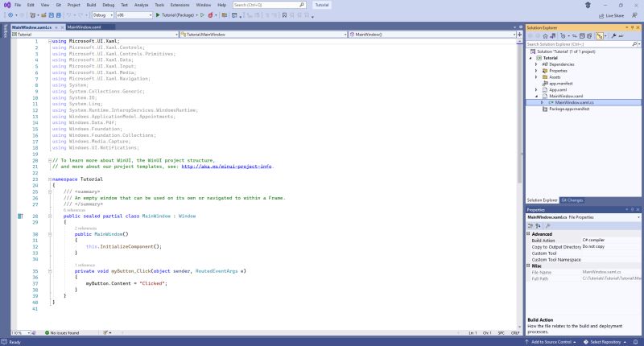Click Add to Source Control
Image resolution: width=644 pixels, height=346 pixels.
point(551,342)
